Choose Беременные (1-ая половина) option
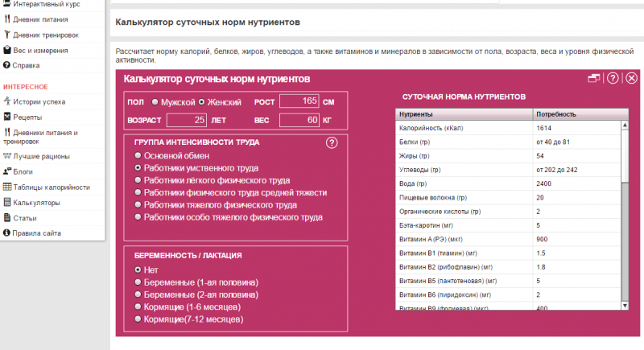This screenshot has width=644, height=350. coord(138,282)
